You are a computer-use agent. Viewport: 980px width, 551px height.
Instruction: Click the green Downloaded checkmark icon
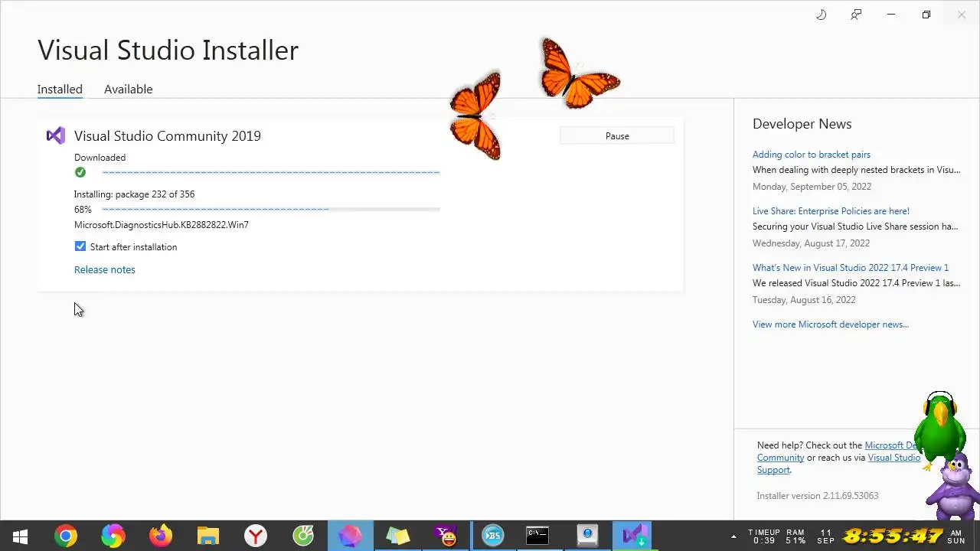tap(80, 172)
